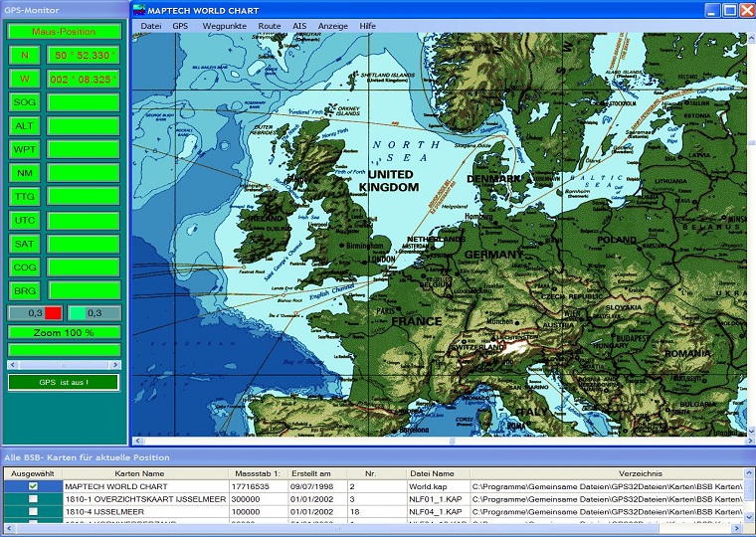Image resolution: width=756 pixels, height=537 pixels.
Task: Click the 'GPS ist aus !' status button
Action: tap(64, 382)
